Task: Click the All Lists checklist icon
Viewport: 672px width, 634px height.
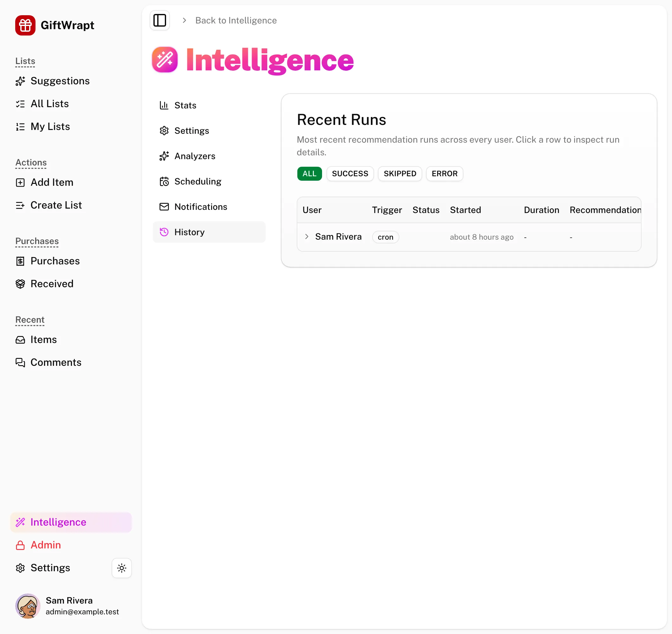Action: click(20, 104)
